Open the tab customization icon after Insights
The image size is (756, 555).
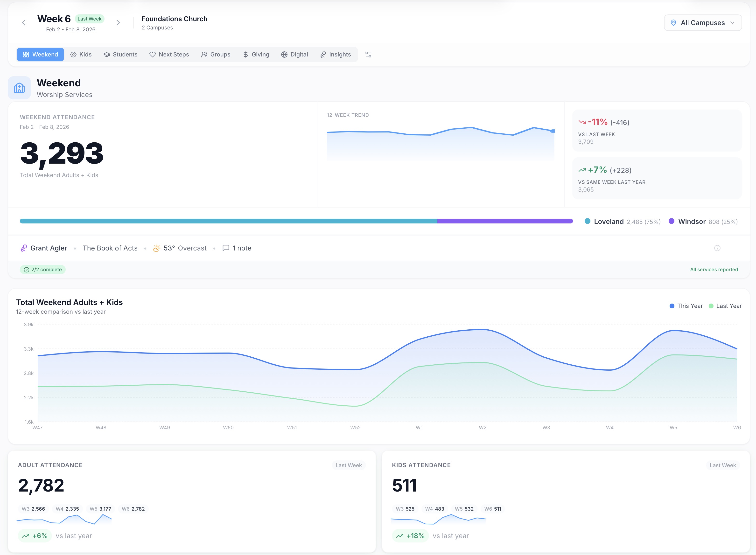(x=368, y=55)
